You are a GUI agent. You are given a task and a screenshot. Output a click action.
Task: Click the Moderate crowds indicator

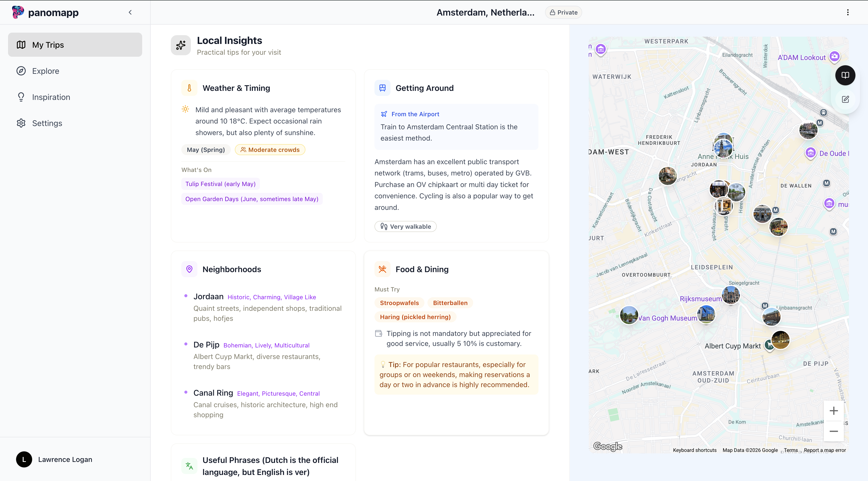269,150
